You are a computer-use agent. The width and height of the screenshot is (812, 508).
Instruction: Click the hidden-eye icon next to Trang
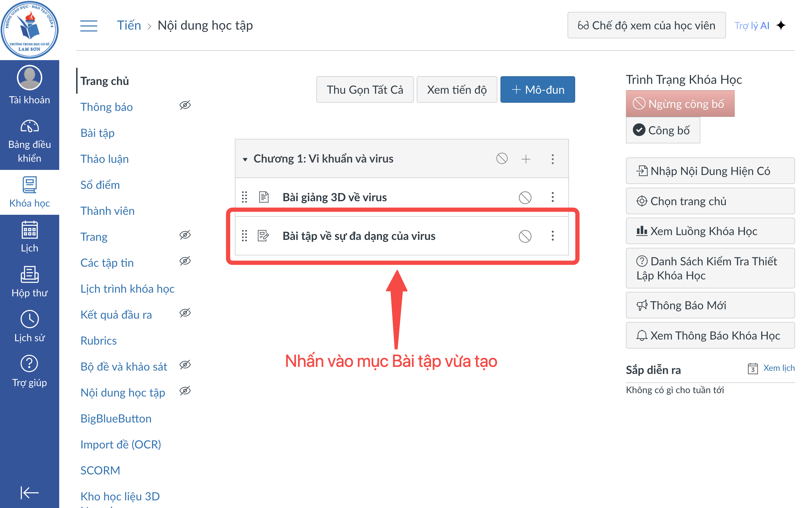pyautogui.click(x=185, y=235)
